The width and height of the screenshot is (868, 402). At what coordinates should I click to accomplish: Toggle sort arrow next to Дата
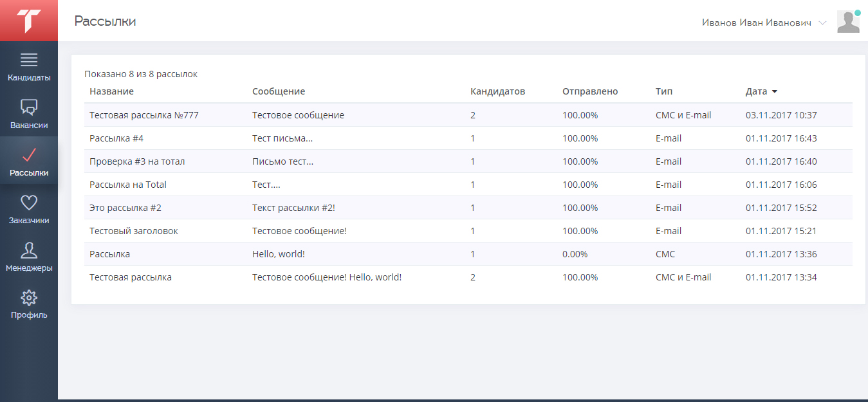(x=775, y=92)
